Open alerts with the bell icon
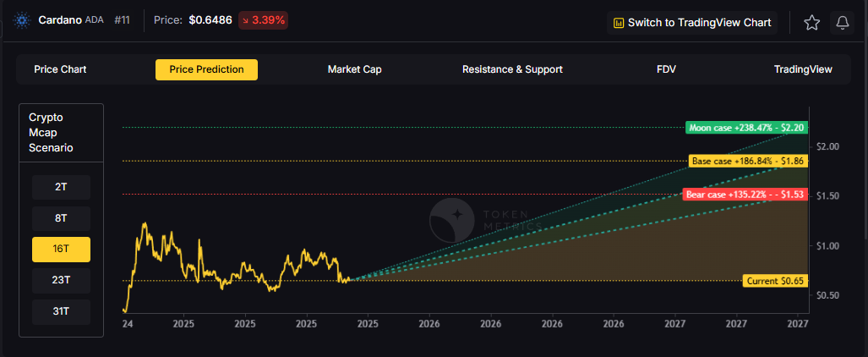Viewport: 868px width, 357px height. (x=842, y=23)
